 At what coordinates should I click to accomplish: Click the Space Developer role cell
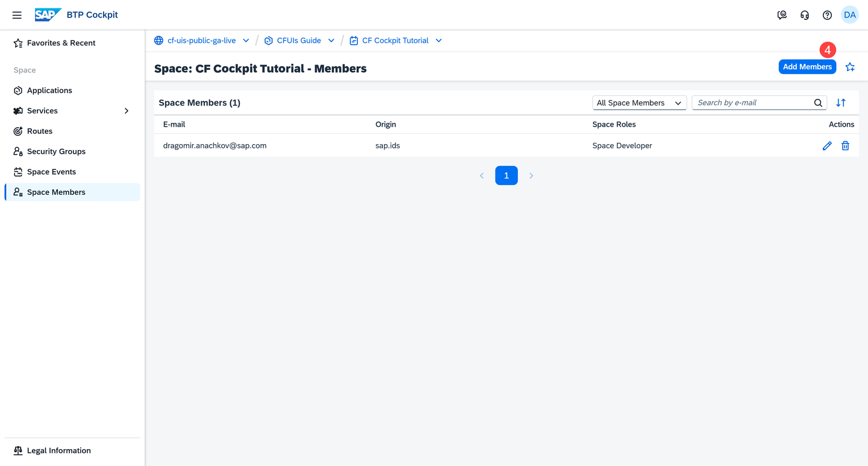click(622, 146)
